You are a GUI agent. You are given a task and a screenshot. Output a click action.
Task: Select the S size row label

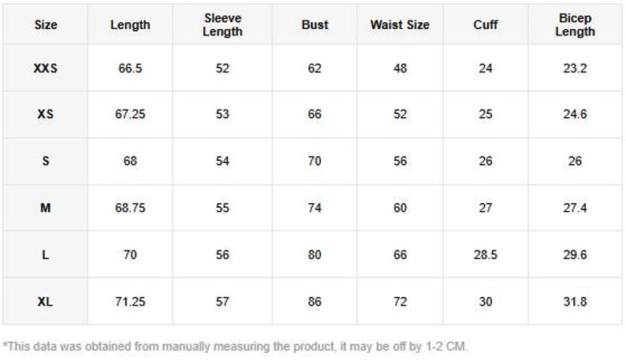coord(46,161)
